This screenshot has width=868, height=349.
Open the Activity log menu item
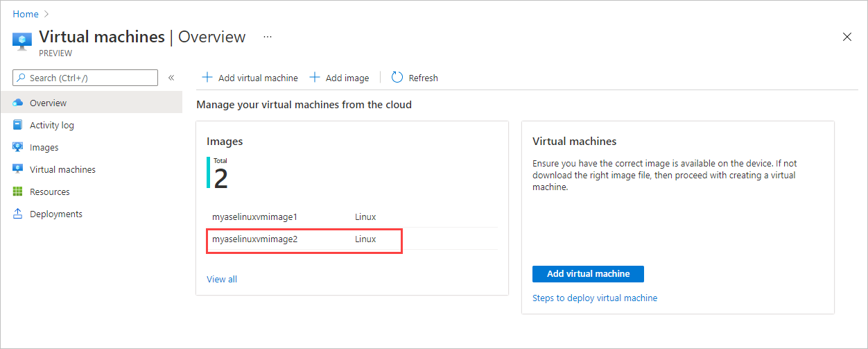point(52,125)
